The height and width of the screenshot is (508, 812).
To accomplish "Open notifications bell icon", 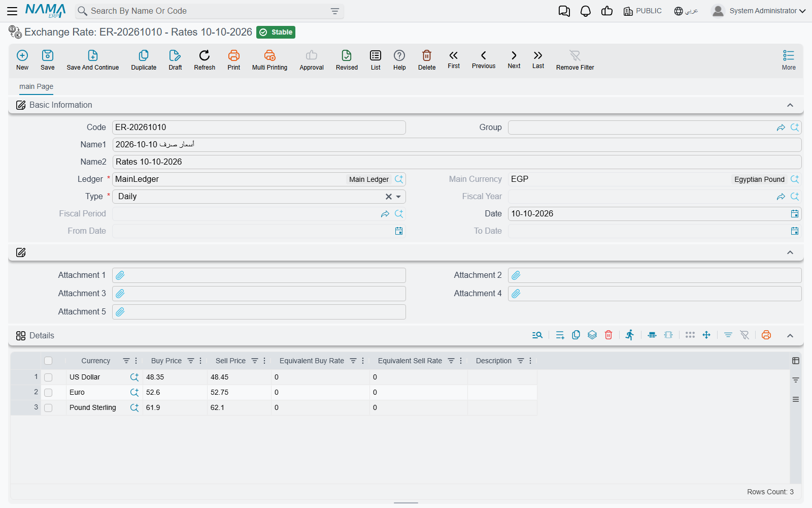I will [x=586, y=11].
